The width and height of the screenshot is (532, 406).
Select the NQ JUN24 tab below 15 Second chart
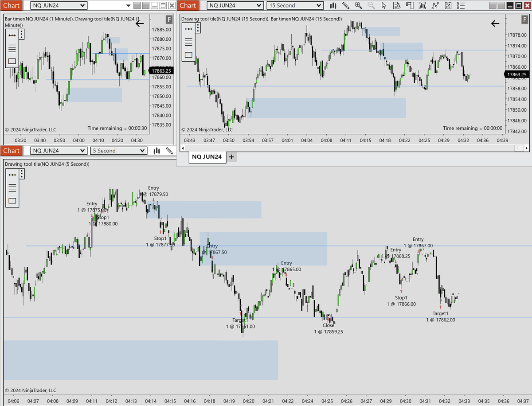coord(207,157)
